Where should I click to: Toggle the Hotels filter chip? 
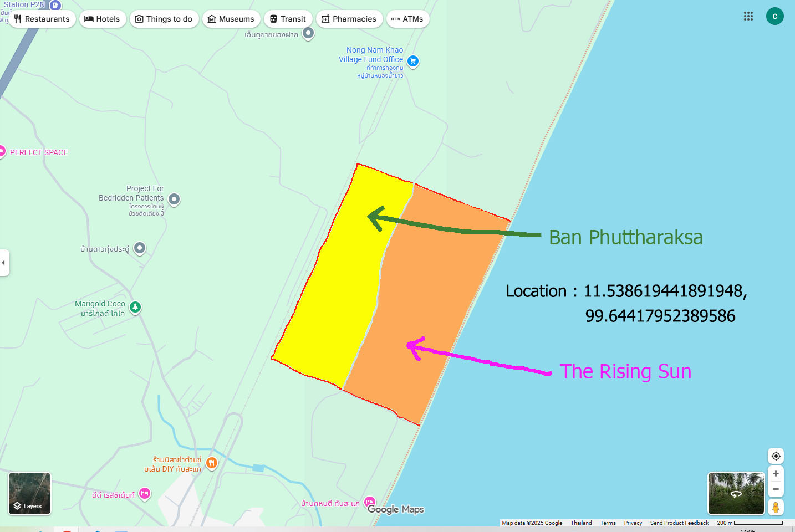[102, 19]
